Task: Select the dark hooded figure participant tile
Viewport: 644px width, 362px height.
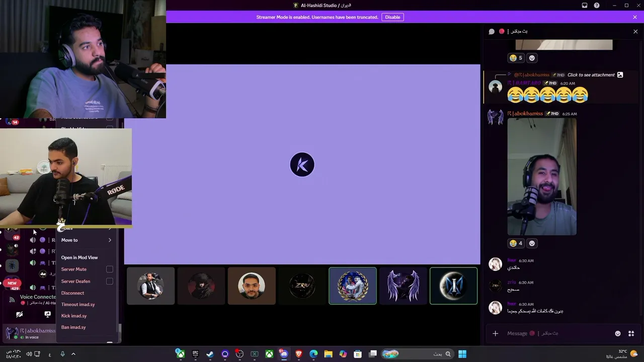Action: point(201,286)
